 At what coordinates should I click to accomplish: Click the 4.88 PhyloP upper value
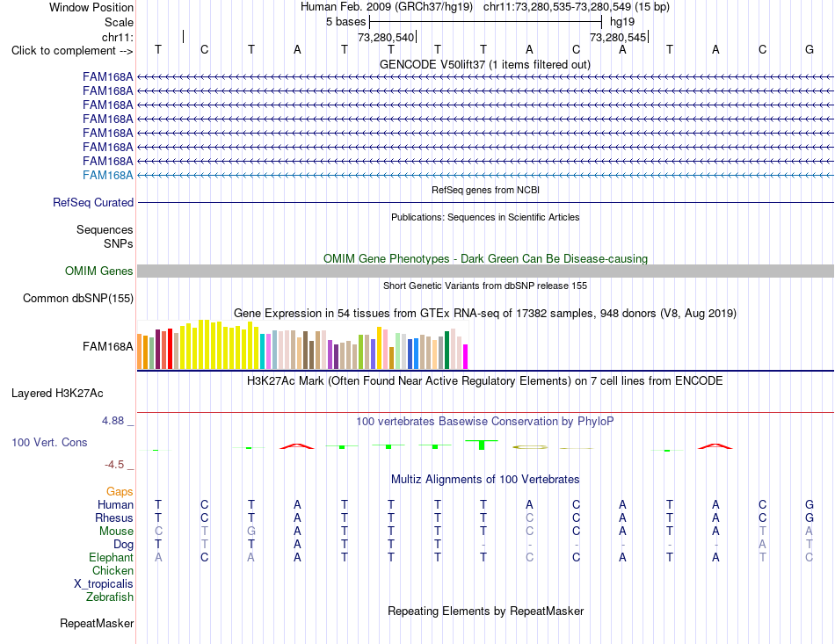click(x=113, y=421)
